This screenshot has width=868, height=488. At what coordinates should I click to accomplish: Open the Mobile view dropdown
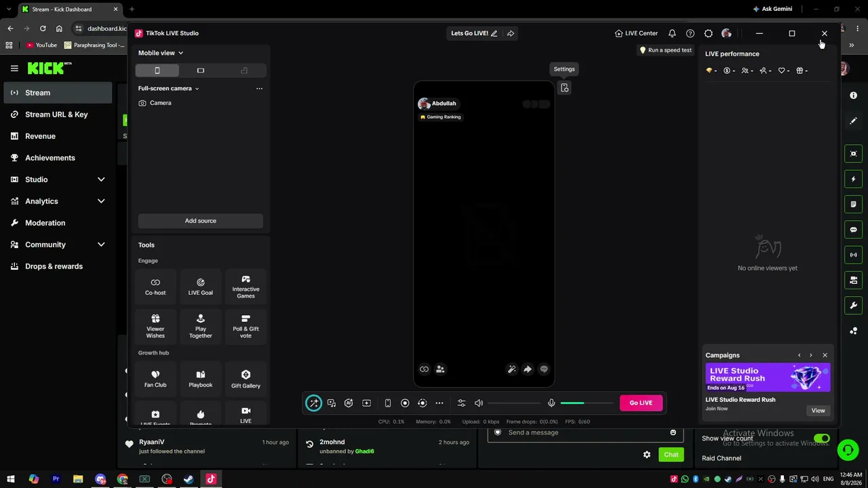click(x=161, y=53)
